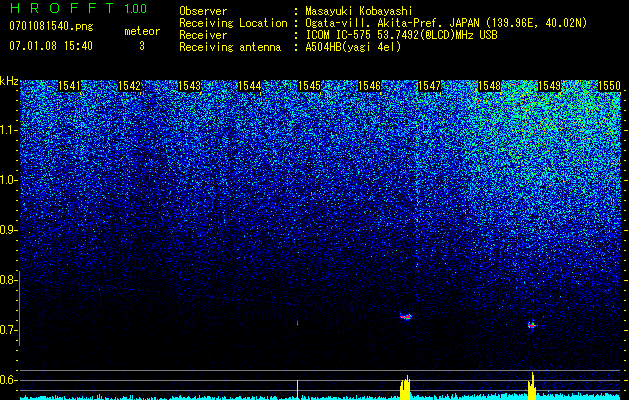
Task: Click the 1549 time marker
Action: (x=549, y=86)
